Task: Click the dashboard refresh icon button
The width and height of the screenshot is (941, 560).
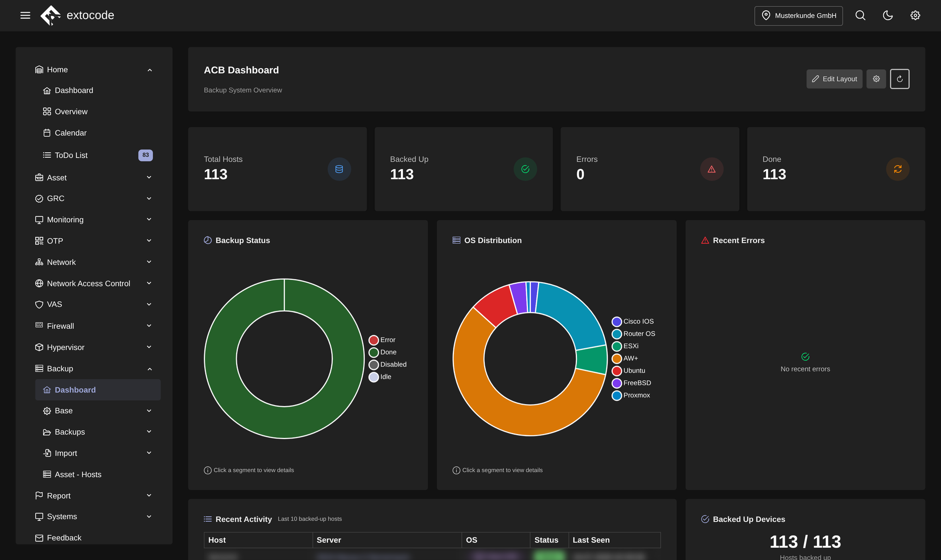Action: click(899, 79)
